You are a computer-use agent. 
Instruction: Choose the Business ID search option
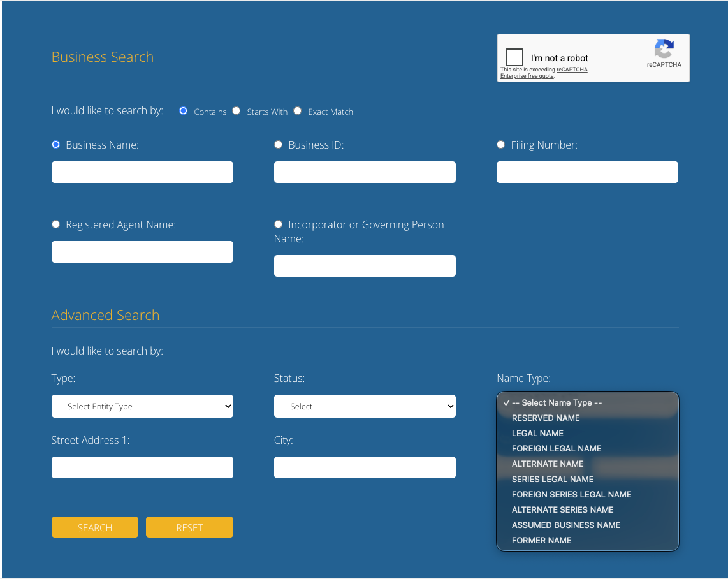[278, 144]
